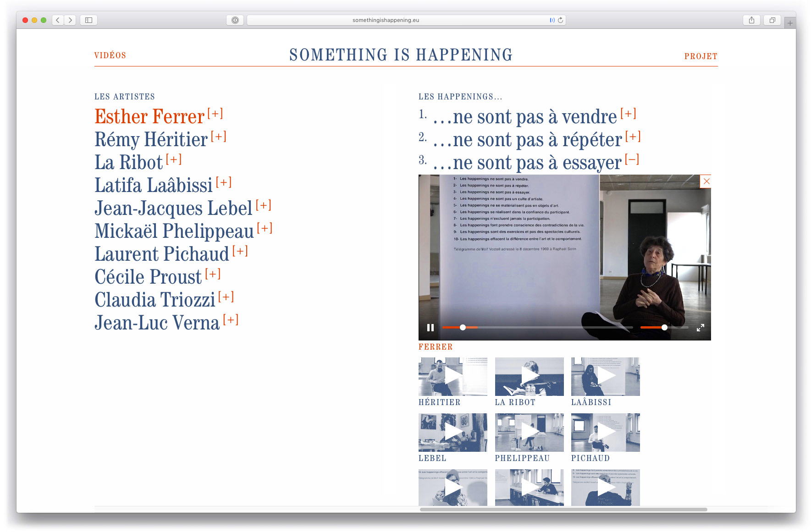
Task: Click the privacy shield icon beside address bar
Action: (x=235, y=20)
